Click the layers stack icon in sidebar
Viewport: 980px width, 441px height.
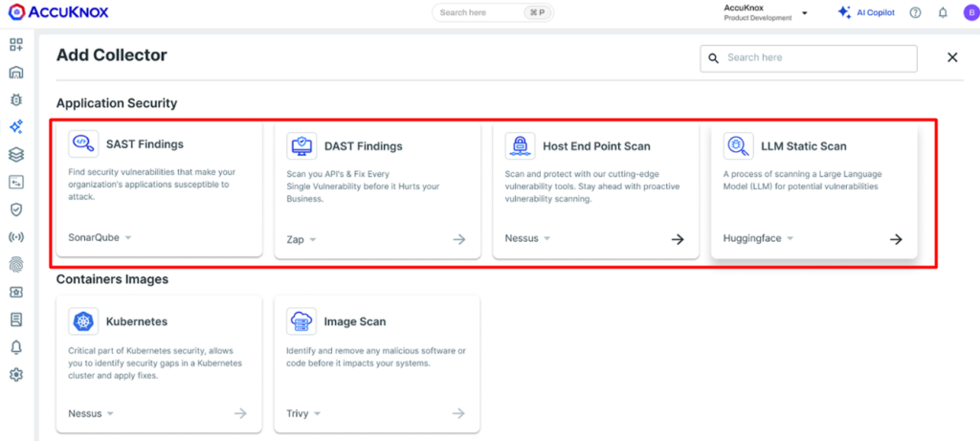point(16,154)
